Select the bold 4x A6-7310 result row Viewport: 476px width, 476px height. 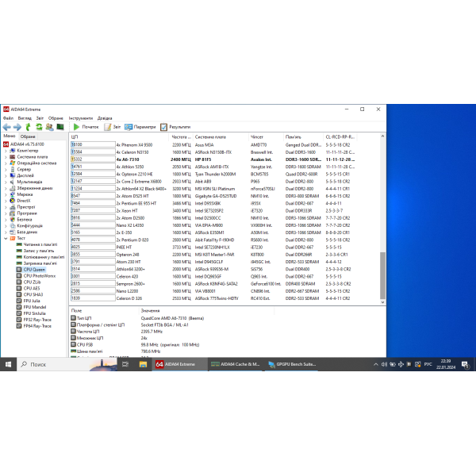[213, 159]
